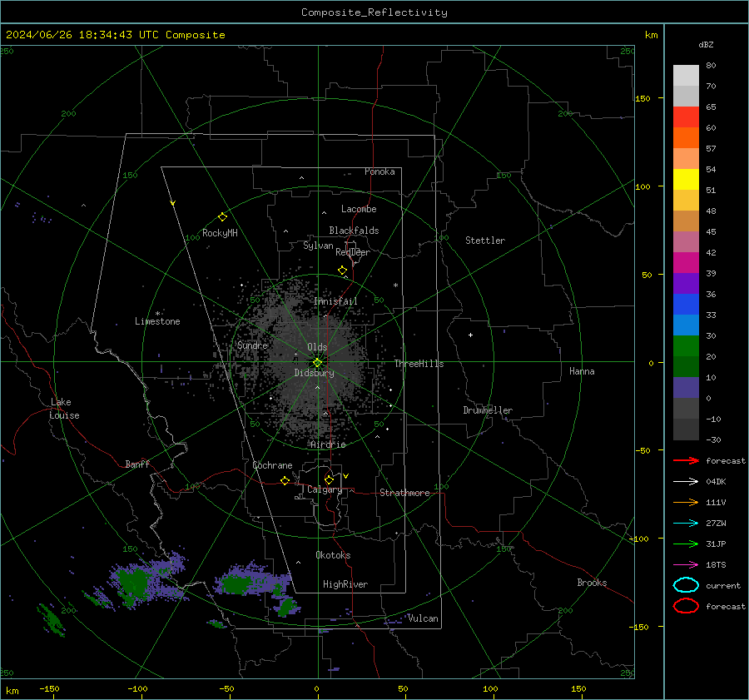Click the Lacombe city label
The width and height of the screenshot is (749, 700).
pyautogui.click(x=359, y=209)
